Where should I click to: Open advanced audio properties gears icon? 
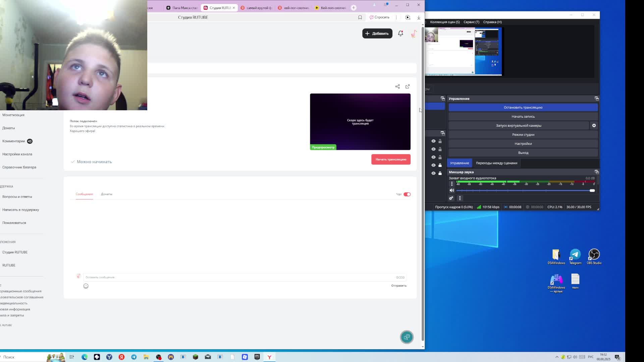pos(451,198)
